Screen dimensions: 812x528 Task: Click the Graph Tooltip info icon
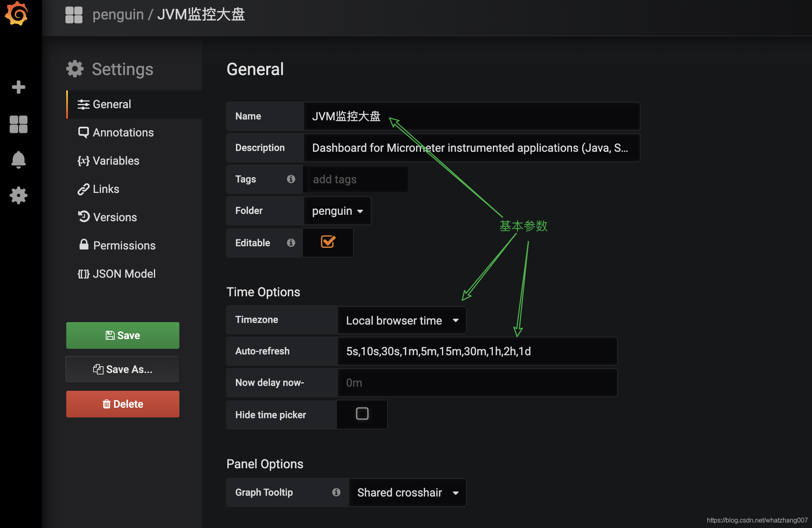coord(336,492)
